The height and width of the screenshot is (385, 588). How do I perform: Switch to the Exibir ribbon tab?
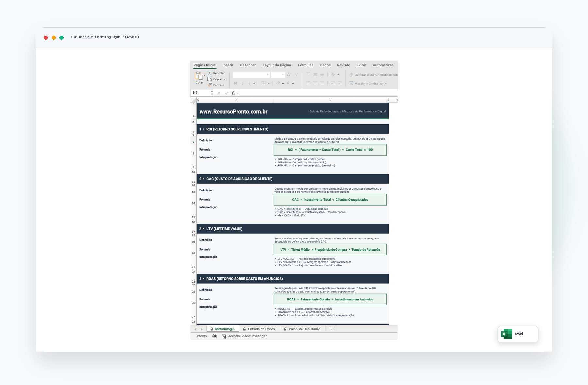coord(361,65)
